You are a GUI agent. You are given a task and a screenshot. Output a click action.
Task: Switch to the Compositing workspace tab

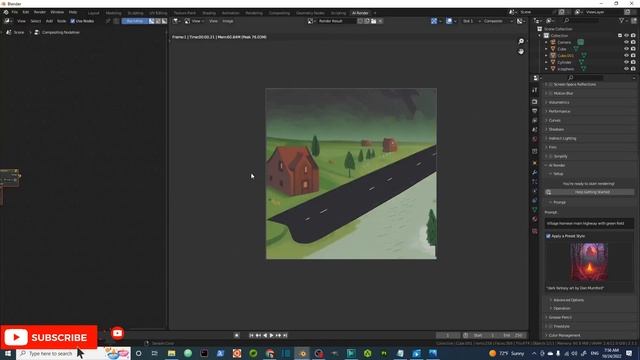pyautogui.click(x=279, y=13)
